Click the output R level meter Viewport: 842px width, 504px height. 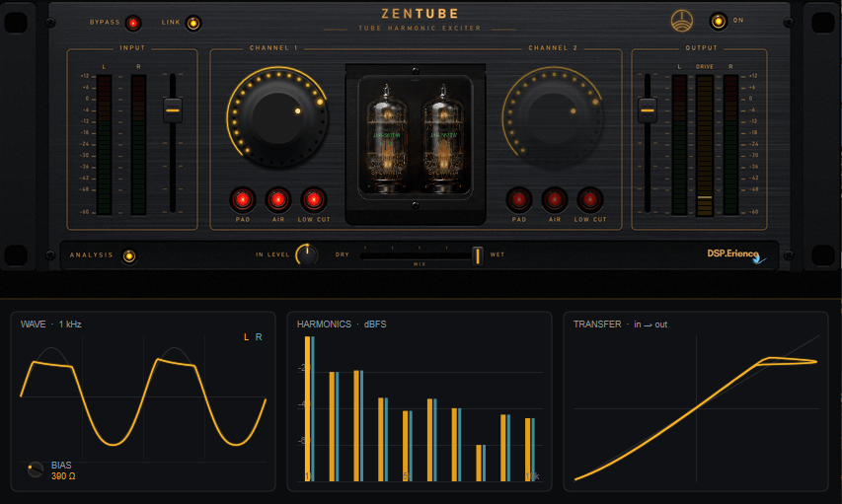730,145
